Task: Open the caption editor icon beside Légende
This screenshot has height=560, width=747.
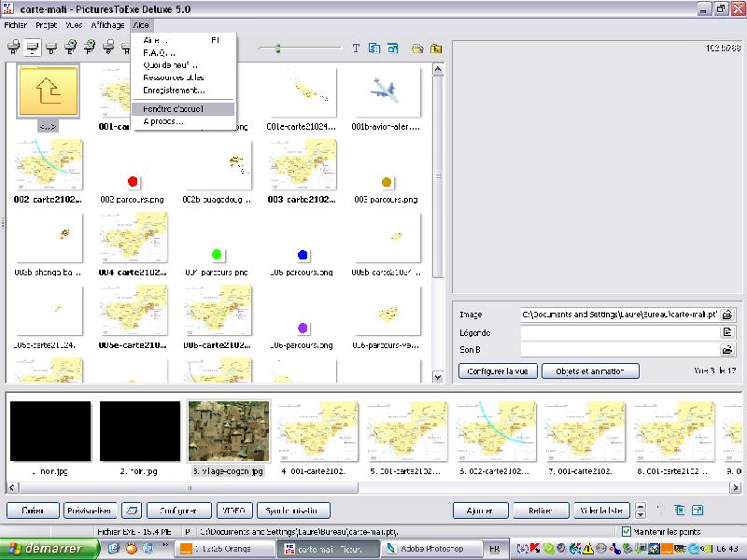Action: (x=727, y=332)
